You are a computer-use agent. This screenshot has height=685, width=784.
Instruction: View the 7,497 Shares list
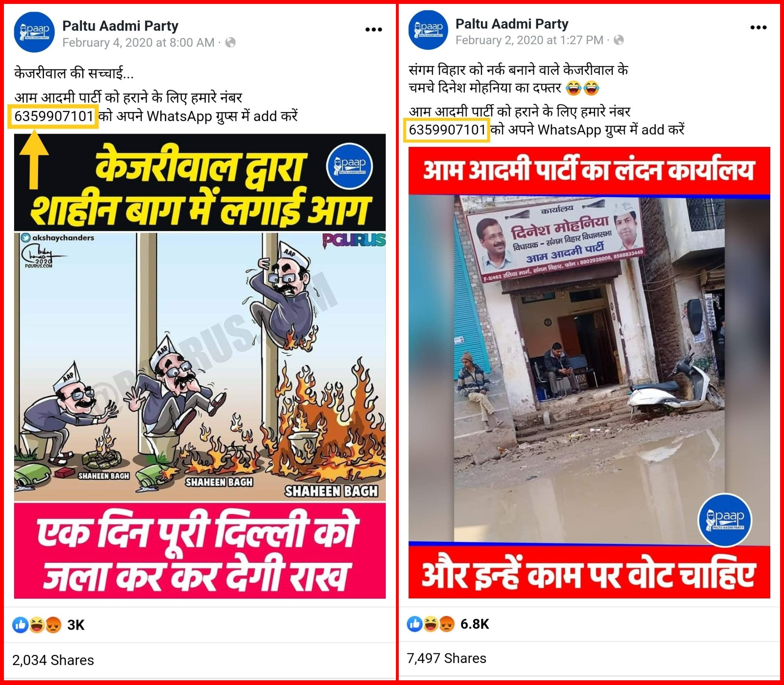pyautogui.click(x=446, y=658)
